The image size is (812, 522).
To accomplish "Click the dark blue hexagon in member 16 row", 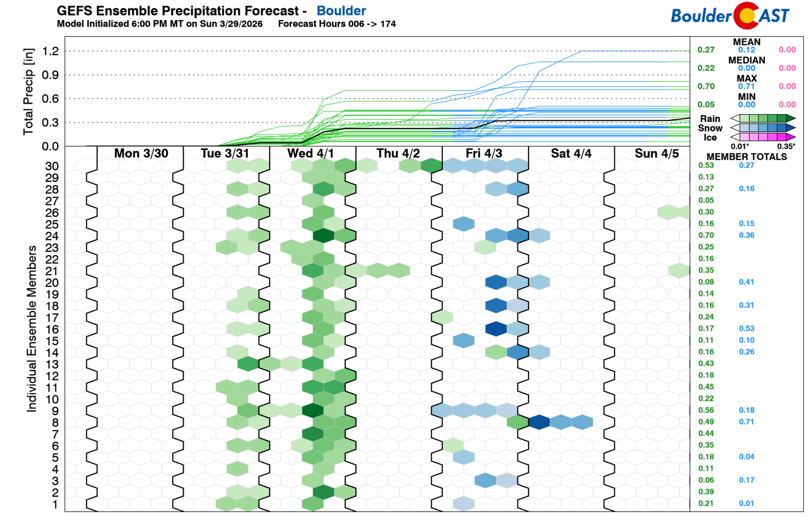I will coord(496,329).
